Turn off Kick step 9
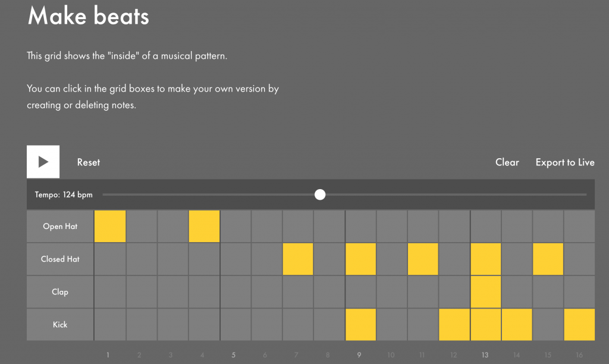The image size is (609, 364). 360,324
